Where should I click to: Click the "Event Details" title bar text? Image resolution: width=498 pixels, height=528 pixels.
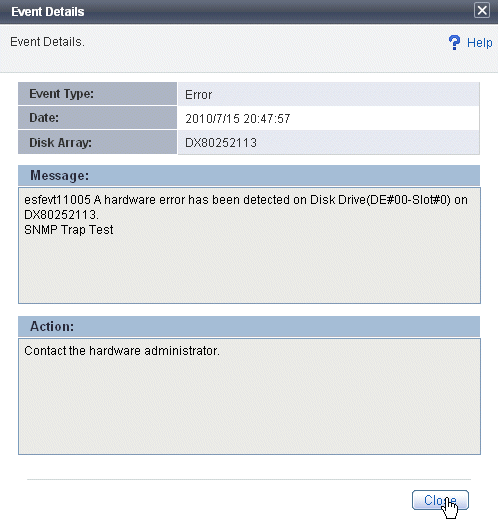coord(48,12)
